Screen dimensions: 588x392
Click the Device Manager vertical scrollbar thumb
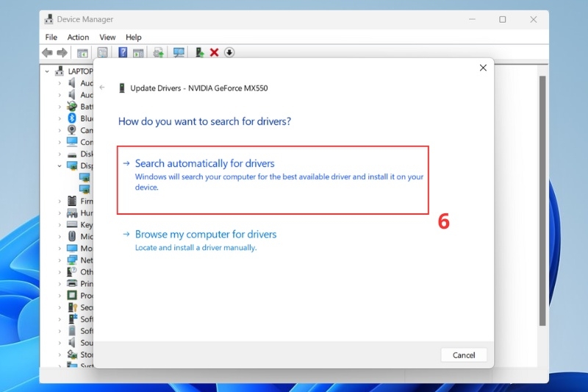point(542,201)
